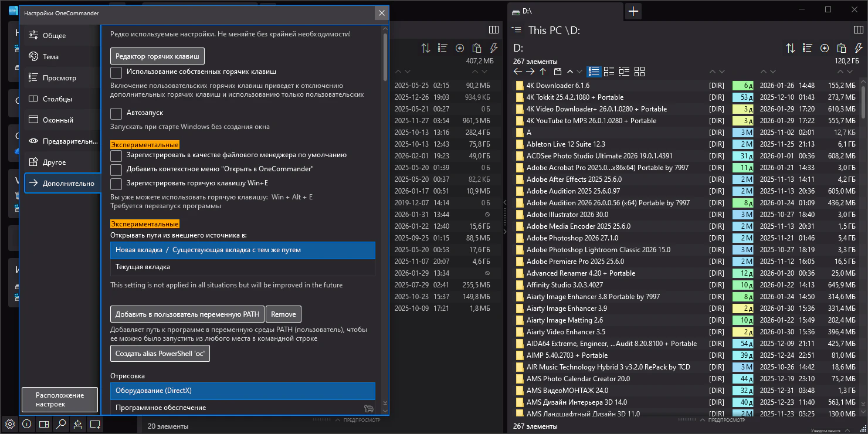The width and height of the screenshot is (868, 434).
Task: Switch to the 'Столбцы' settings section
Action: (57, 99)
